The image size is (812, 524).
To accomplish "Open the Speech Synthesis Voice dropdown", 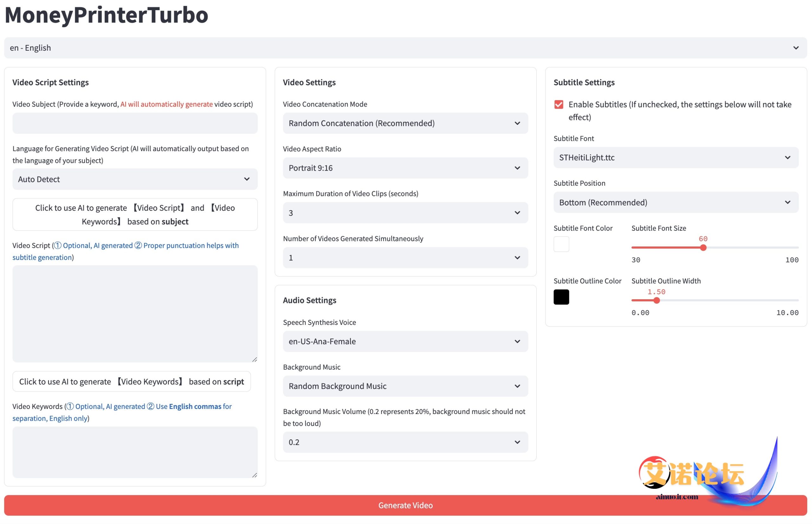I will (405, 341).
